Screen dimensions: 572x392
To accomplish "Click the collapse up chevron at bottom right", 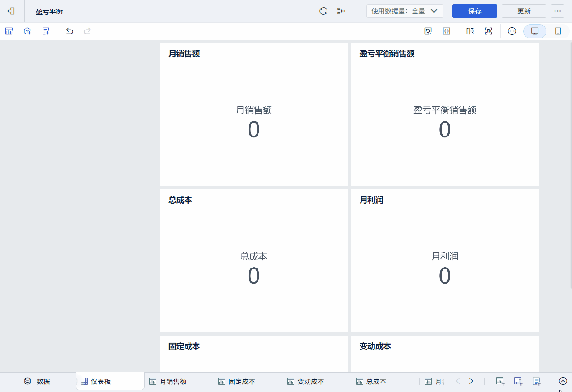I will 563,381.
